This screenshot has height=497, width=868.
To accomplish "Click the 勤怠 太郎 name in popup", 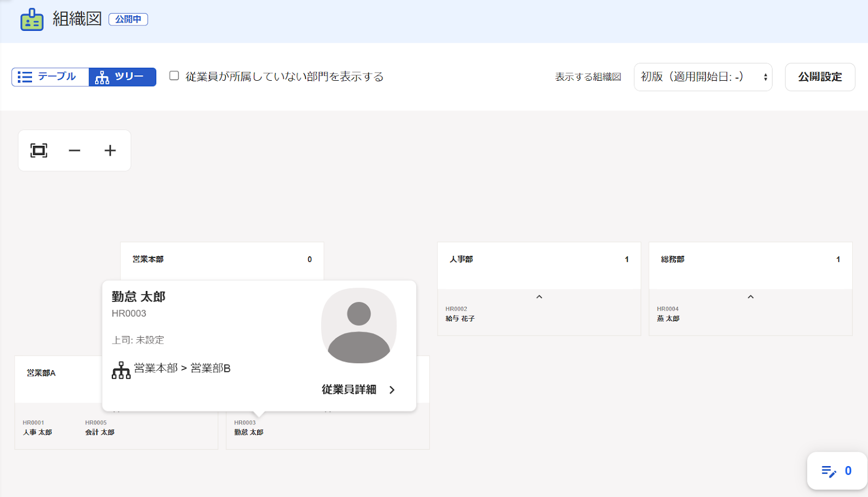I will tap(138, 297).
